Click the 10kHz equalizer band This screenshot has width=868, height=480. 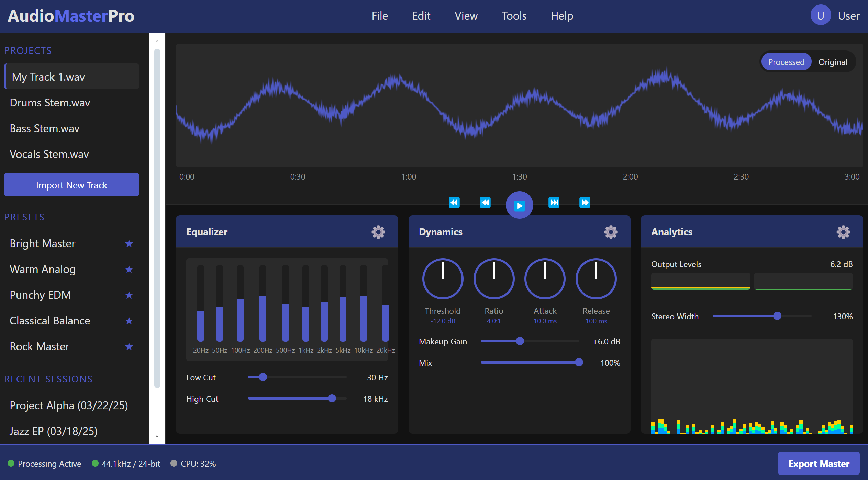364,304
